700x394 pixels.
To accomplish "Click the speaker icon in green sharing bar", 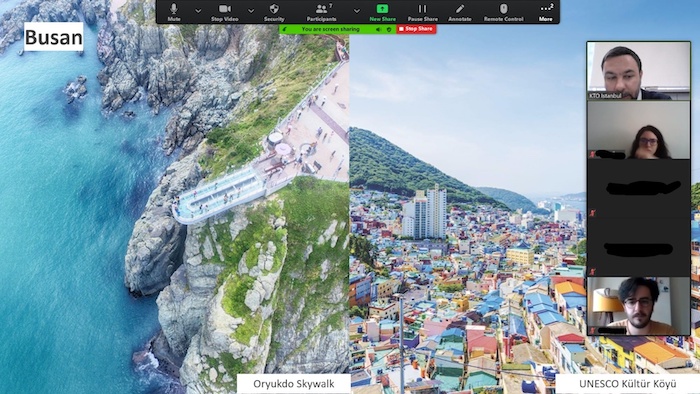I will 378,29.
